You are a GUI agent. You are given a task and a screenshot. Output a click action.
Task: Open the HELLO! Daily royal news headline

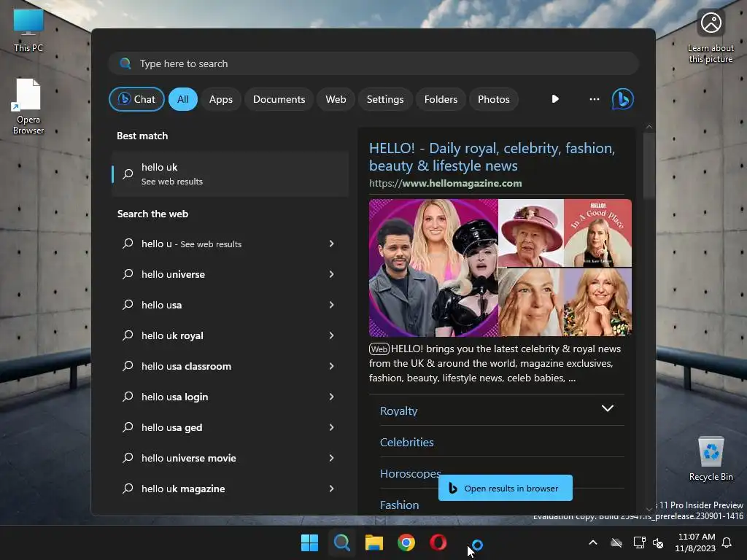click(492, 157)
